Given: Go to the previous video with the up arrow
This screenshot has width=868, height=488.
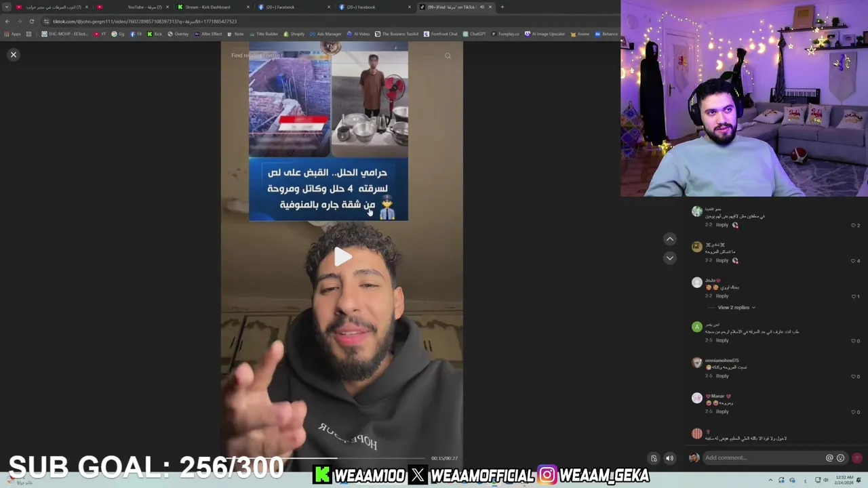Looking at the screenshot, I should click(670, 239).
